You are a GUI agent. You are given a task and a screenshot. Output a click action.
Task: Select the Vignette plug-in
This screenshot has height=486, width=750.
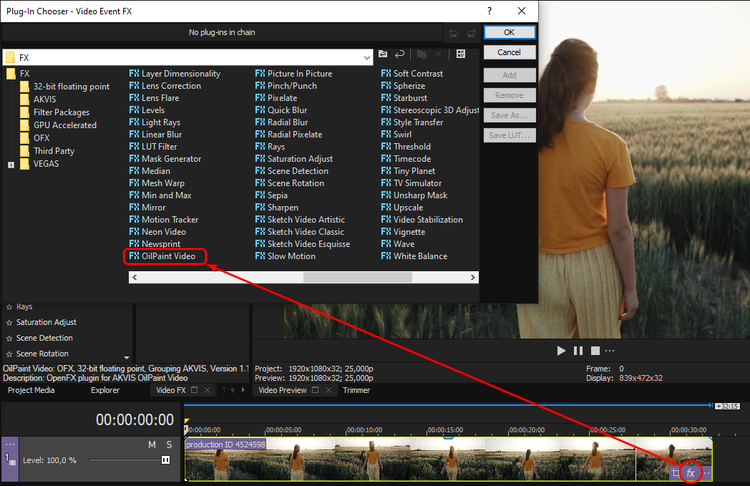click(x=403, y=232)
